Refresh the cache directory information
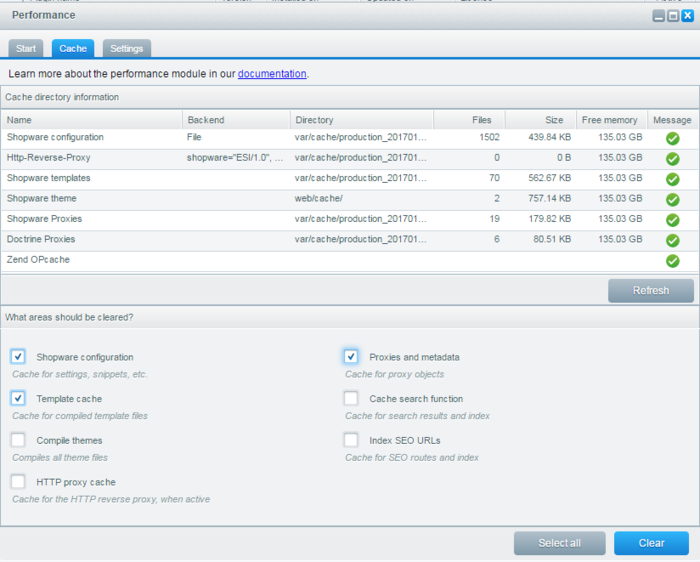 [650, 291]
